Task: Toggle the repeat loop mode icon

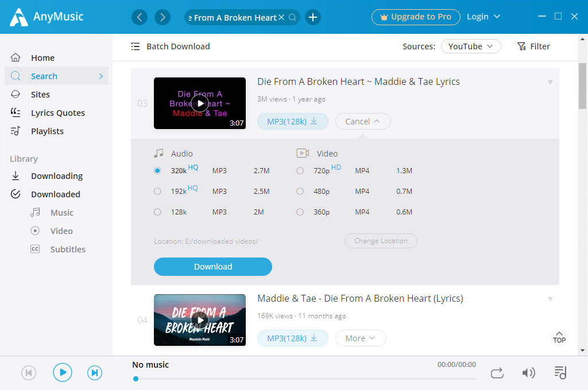Action: coord(497,373)
